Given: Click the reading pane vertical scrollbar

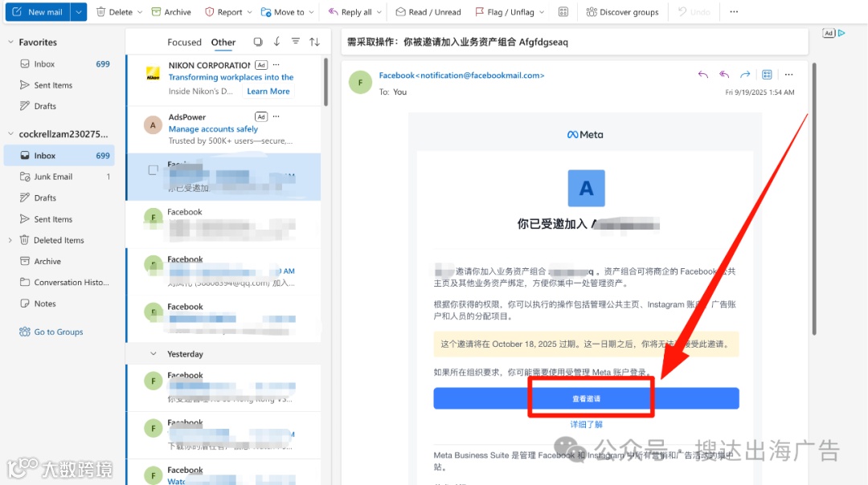Looking at the screenshot, I should [814, 199].
